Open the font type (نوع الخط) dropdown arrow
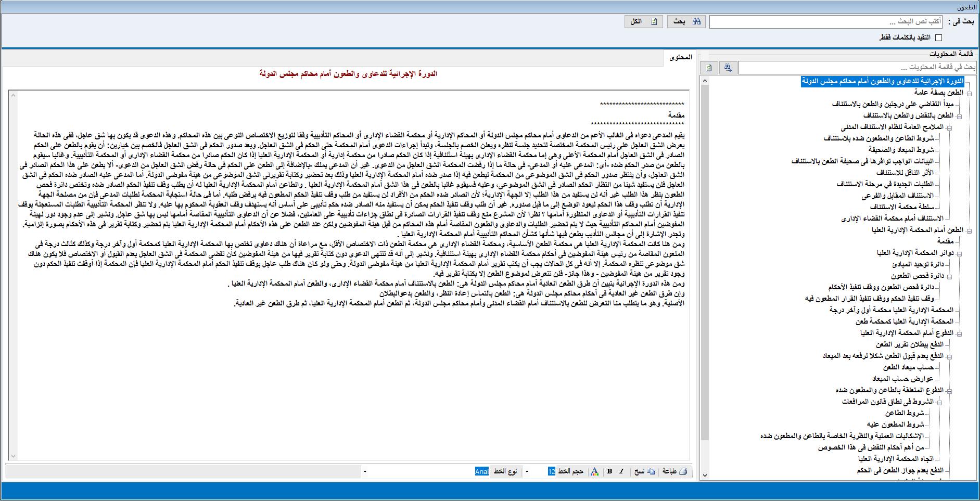 pyautogui.click(x=365, y=472)
